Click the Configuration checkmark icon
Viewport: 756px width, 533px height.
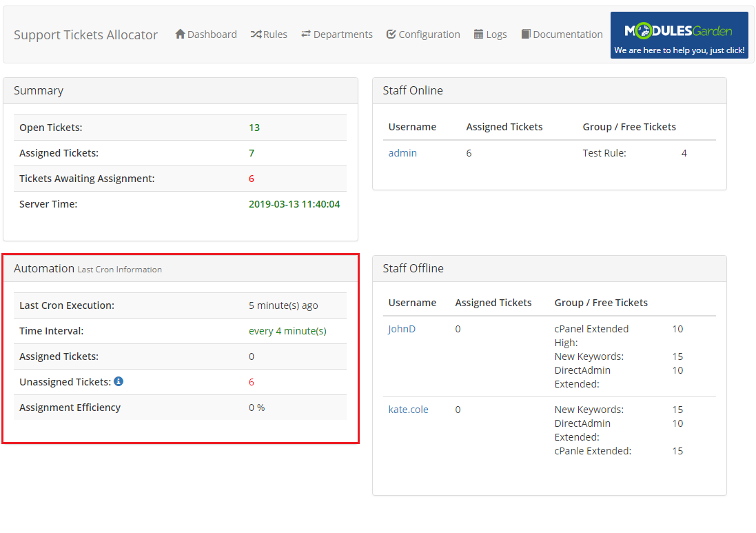point(391,34)
